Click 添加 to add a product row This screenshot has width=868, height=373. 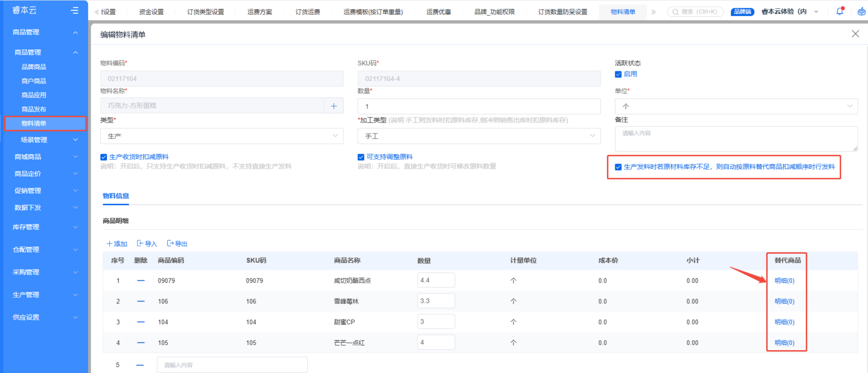pyautogui.click(x=117, y=243)
